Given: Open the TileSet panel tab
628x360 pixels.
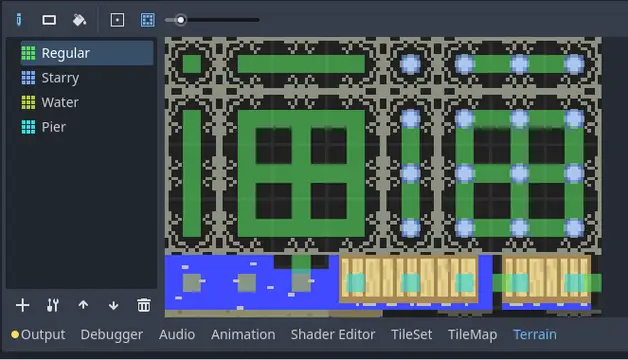Looking at the screenshot, I should [x=412, y=334].
